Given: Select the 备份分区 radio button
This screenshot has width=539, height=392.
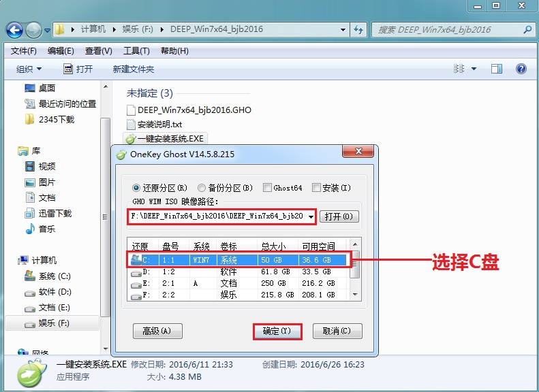Looking at the screenshot, I should click(x=202, y=188).
